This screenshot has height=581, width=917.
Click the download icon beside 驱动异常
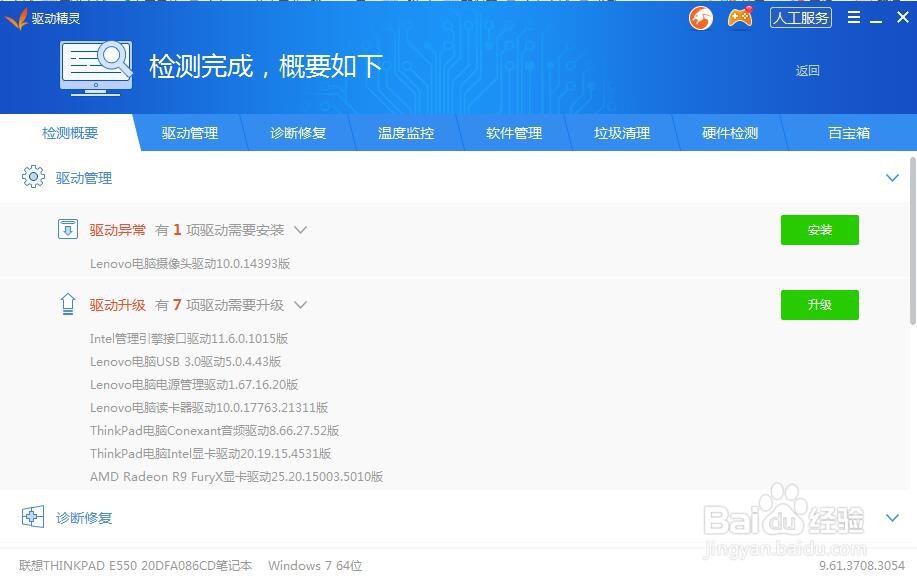pyautogui.click(x=67, y=229)
